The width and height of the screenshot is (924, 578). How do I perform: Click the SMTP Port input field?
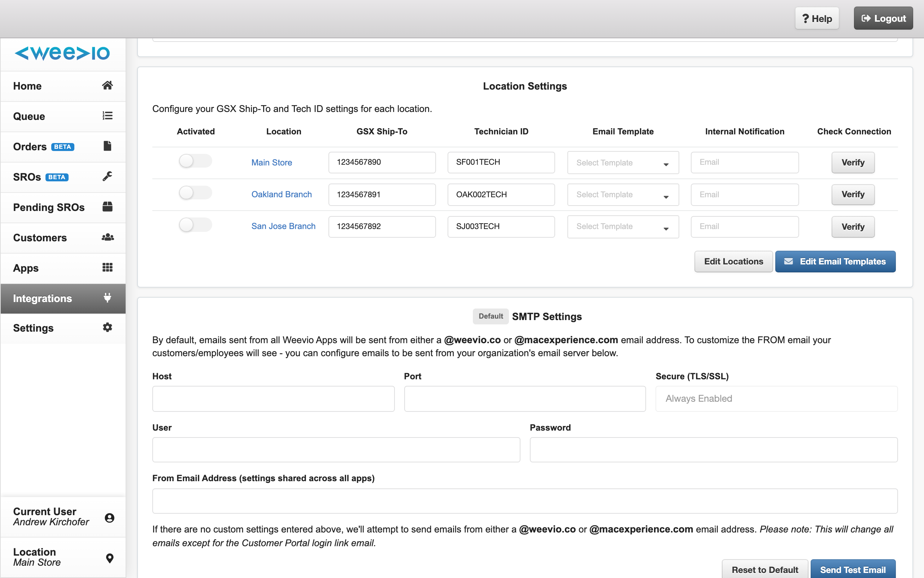pos(525,399)
